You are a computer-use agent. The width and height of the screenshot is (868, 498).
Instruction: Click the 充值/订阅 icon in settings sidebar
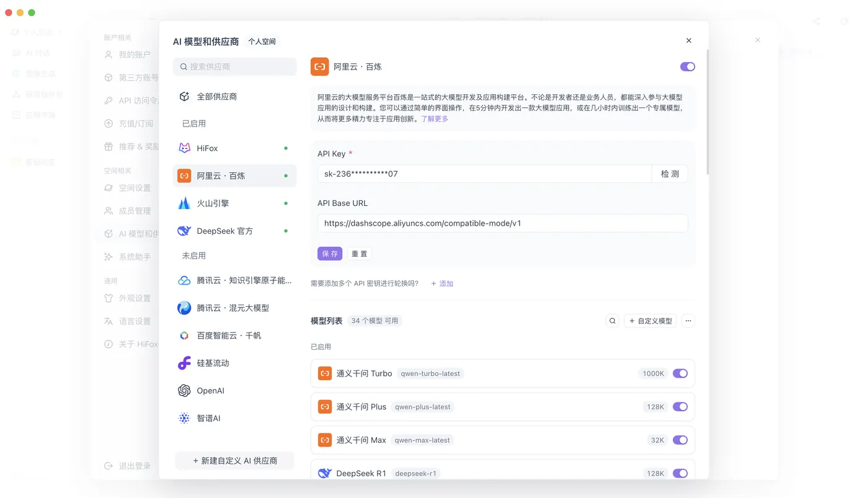coord(108,123)
